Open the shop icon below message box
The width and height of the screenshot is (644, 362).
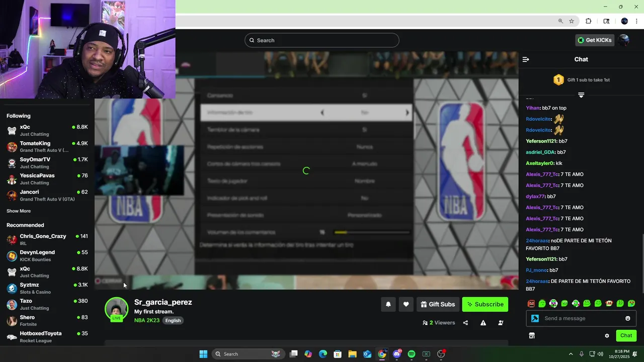tap(532, 336)
